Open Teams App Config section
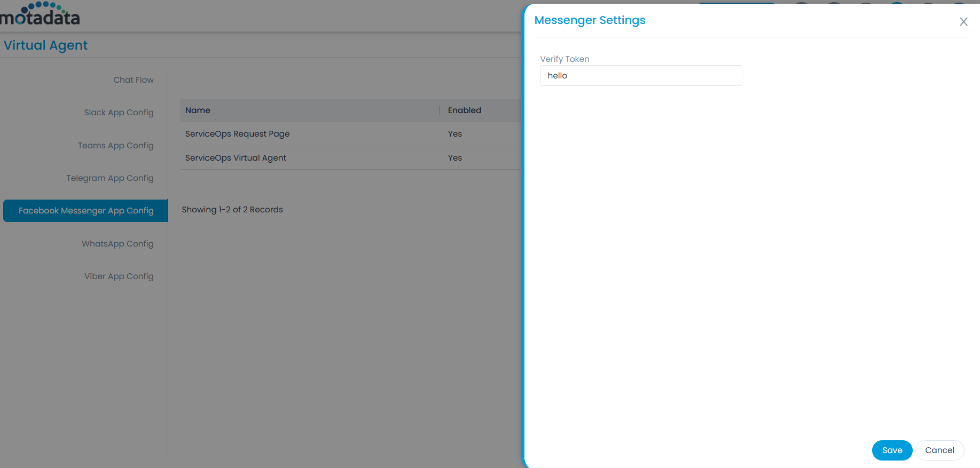Image resolution: width=980 pixels, height=468 pixels. (x=115, y=146)
